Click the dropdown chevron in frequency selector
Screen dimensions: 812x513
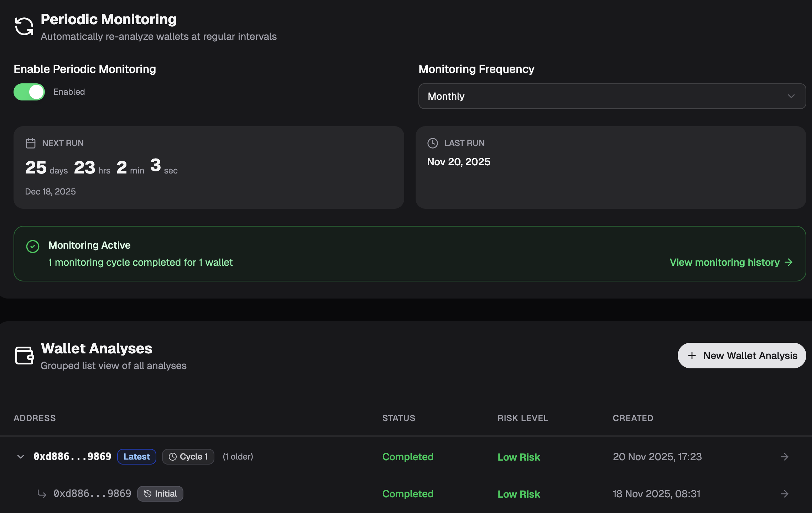(791, 96)
